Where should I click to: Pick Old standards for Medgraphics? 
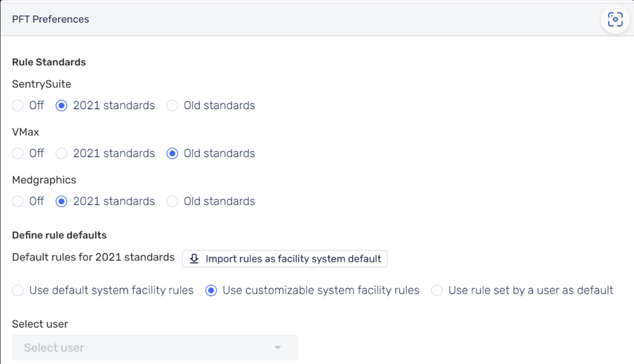(172, 201)
